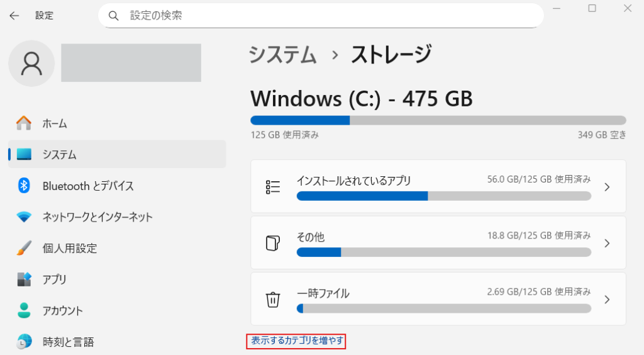Click システム breadcrumb link in page title

[x=283, y=55]
